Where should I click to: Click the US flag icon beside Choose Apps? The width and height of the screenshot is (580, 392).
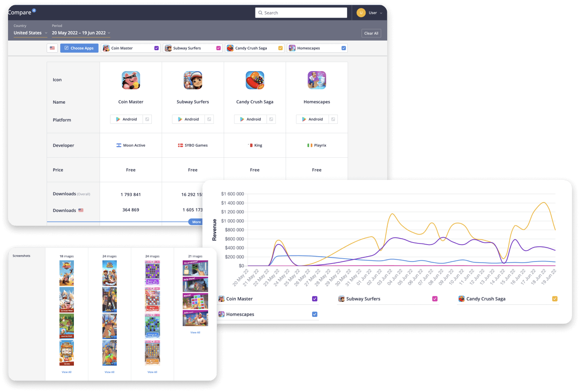[x=52, y=48]
